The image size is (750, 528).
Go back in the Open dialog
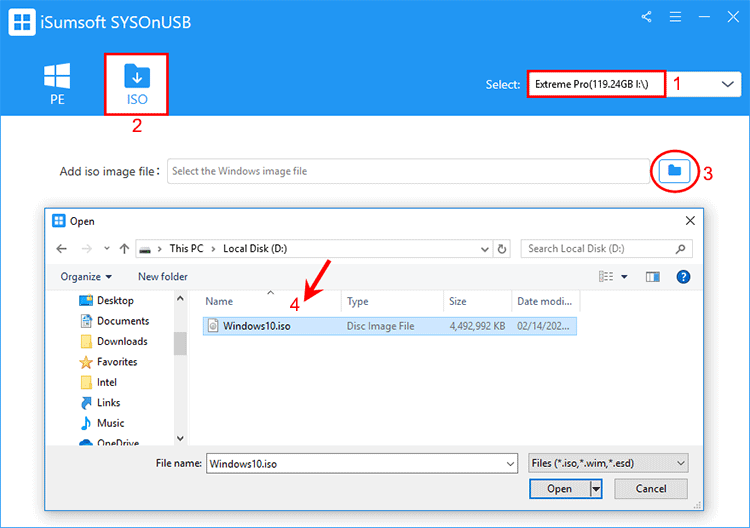point(62,249)
